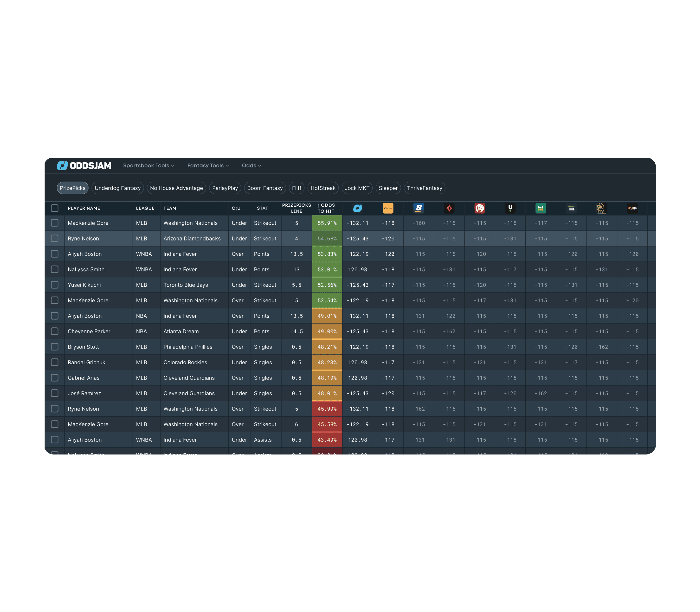
Task: Switch to Jock MKT tab
Action: [357, 188]
